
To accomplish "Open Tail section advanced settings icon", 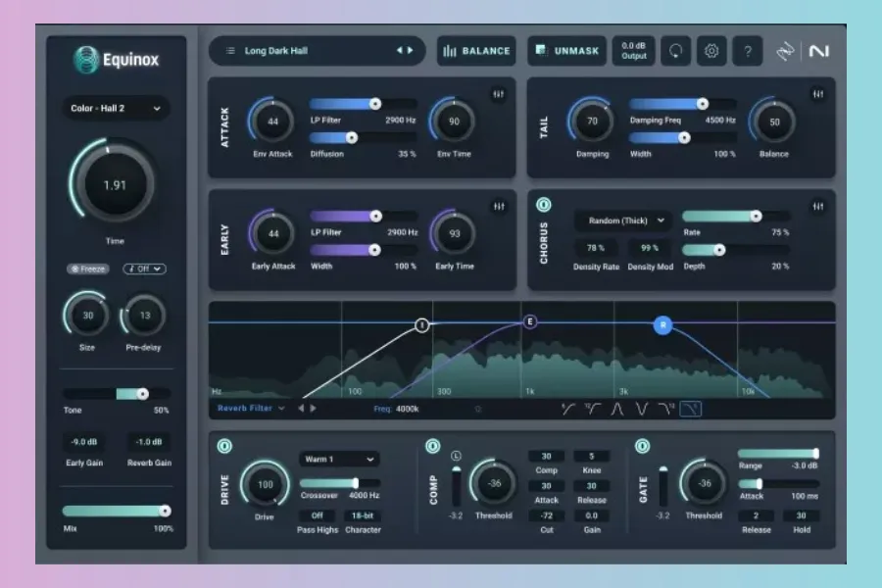I will [818, 94].
